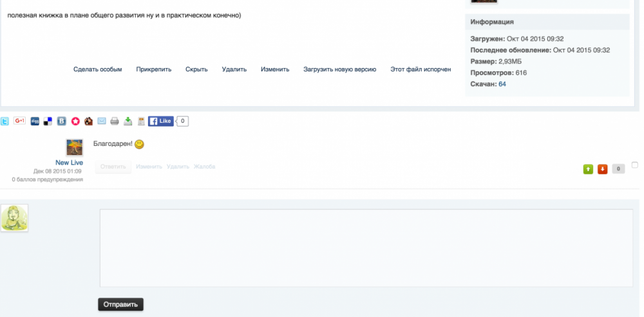The image size is (644, 317).
Task: Send the page by email envelope icon
Action: (x=102, y=121)
